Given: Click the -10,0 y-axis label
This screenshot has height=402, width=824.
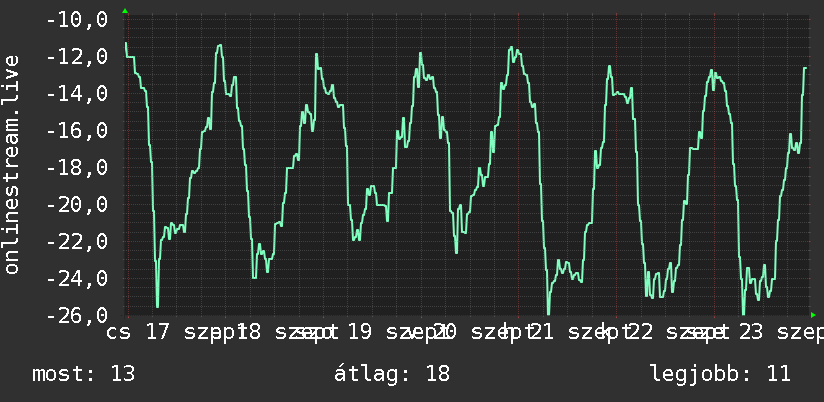Looking at the screenshot, I should tap(77, 20).
